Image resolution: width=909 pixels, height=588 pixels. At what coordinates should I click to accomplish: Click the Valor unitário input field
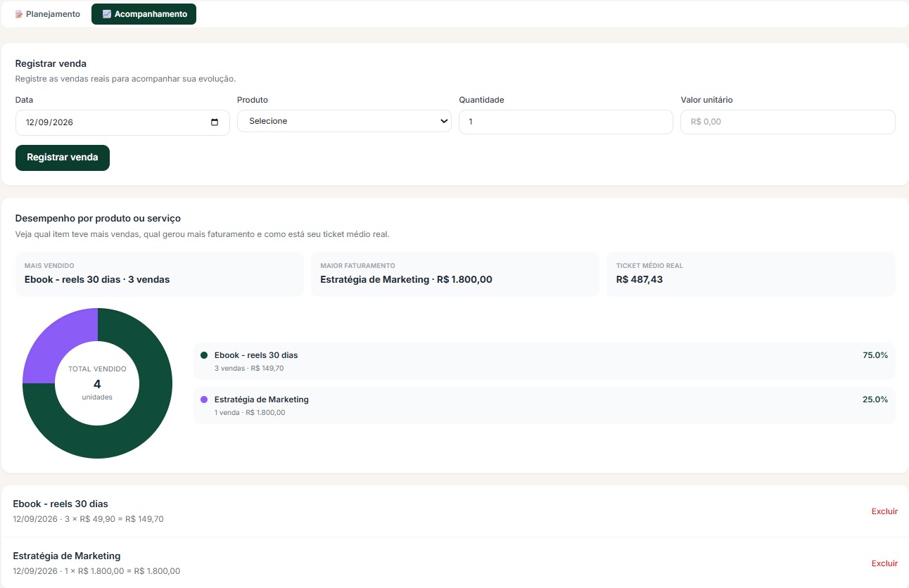(788, 122)
